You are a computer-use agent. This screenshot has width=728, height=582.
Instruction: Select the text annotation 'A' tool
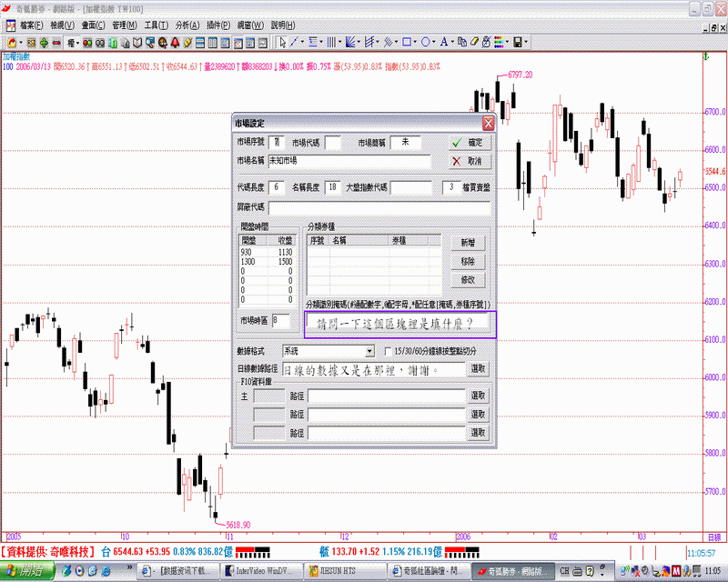443,42
